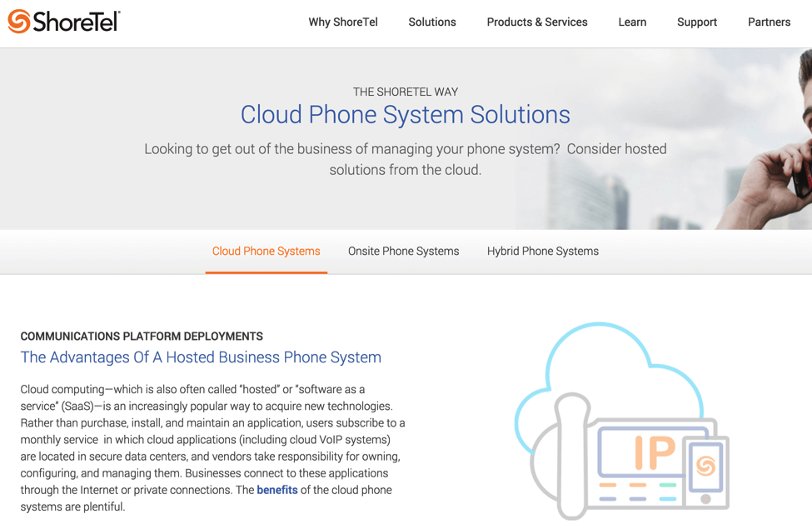
Task: Click the ShoreTel logo
Action: tap(63, 22)
